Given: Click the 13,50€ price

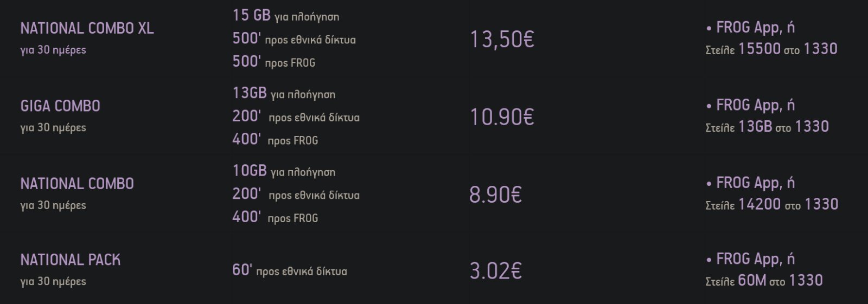Looking at the screenshot, I should [x=502, y=39].
